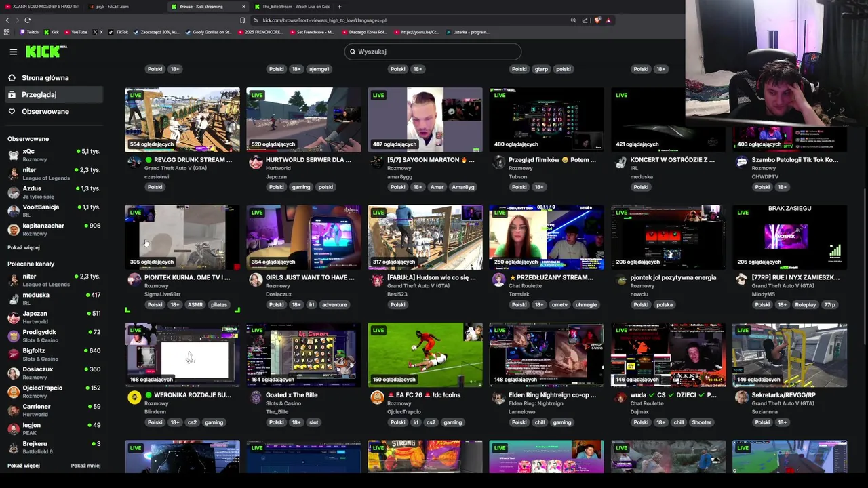The height and width of the screenshot is (488, 868).
Task: Click the OjciecTrapcio avatar beside EA FC 26
Action: coord(377,397)
